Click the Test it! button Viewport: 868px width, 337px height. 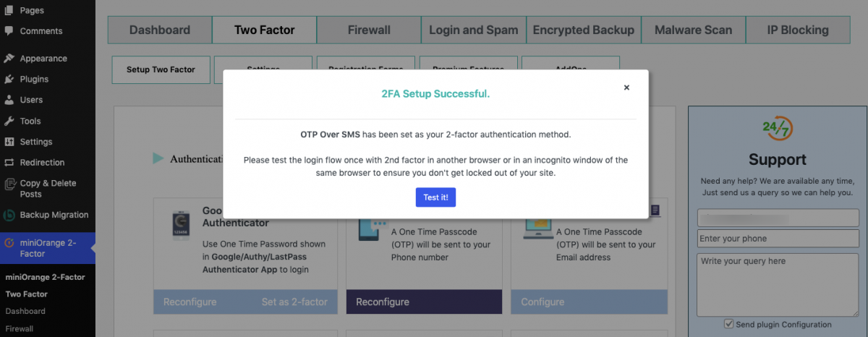click(x=435, y=197)
